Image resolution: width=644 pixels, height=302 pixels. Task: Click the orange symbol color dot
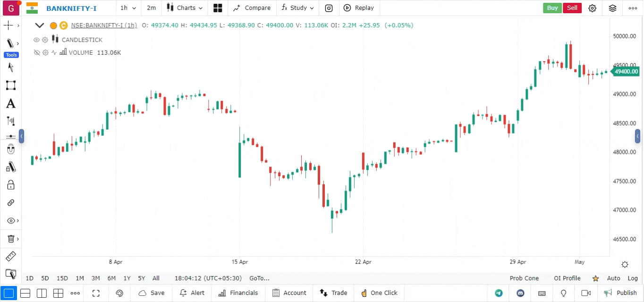click(53, 25)
